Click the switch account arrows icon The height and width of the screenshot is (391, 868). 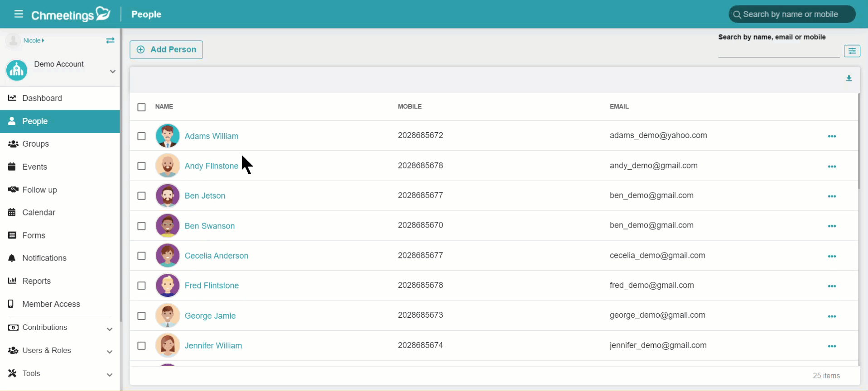coord(110,40)
